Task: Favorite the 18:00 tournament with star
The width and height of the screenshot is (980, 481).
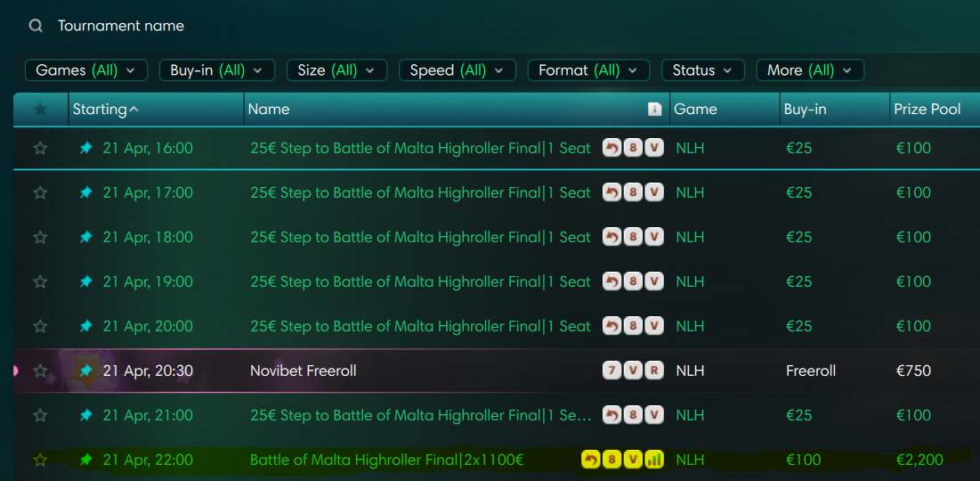Action: [x=40, y=237]
